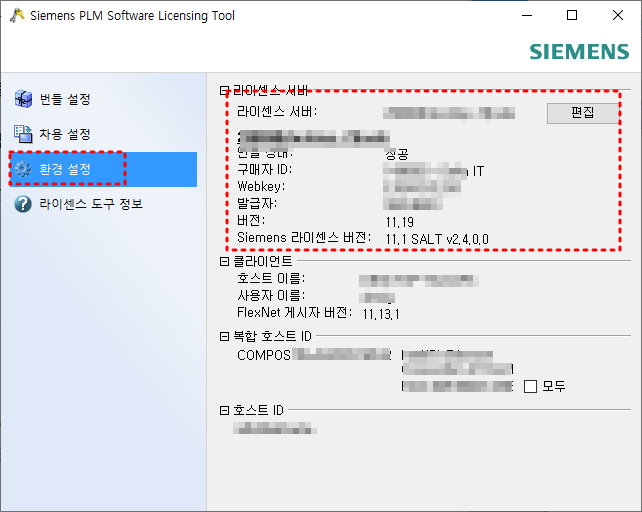Click the 편집 button for license server
This screenshot has height=512, width=642.
click(x=583, y=113)
